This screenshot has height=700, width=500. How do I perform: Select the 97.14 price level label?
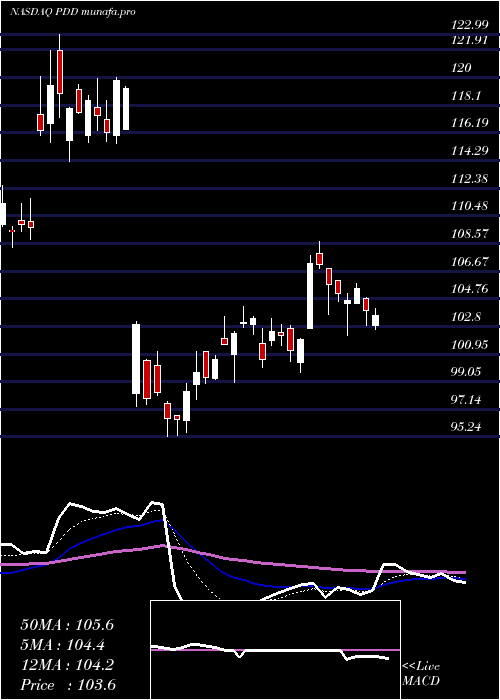pos(464,400)
